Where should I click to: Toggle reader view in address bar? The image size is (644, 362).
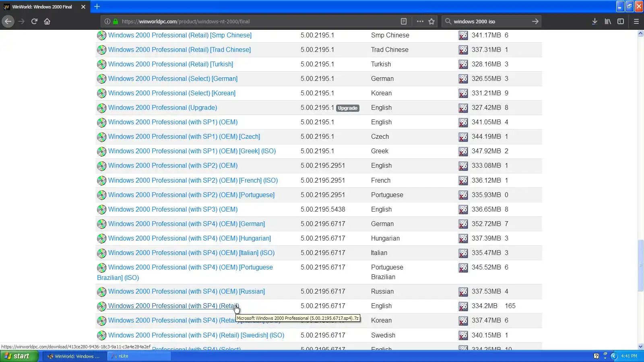[x=404, y=21]
